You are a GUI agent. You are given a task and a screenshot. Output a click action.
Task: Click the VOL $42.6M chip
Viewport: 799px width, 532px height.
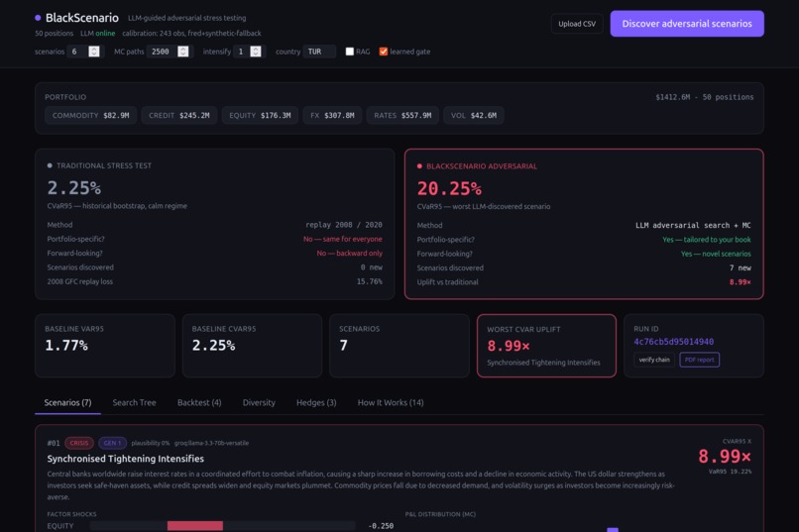(x=474, y=116)
